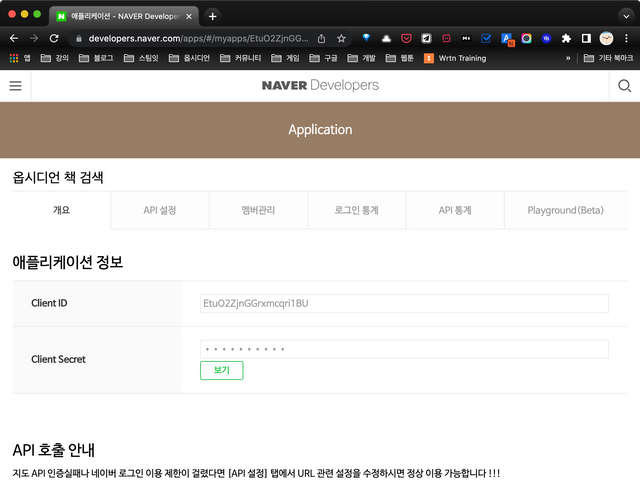640x501 pixels.
Task: Open the 개발 bookmark folder
Action: click(x=361, y=58)
